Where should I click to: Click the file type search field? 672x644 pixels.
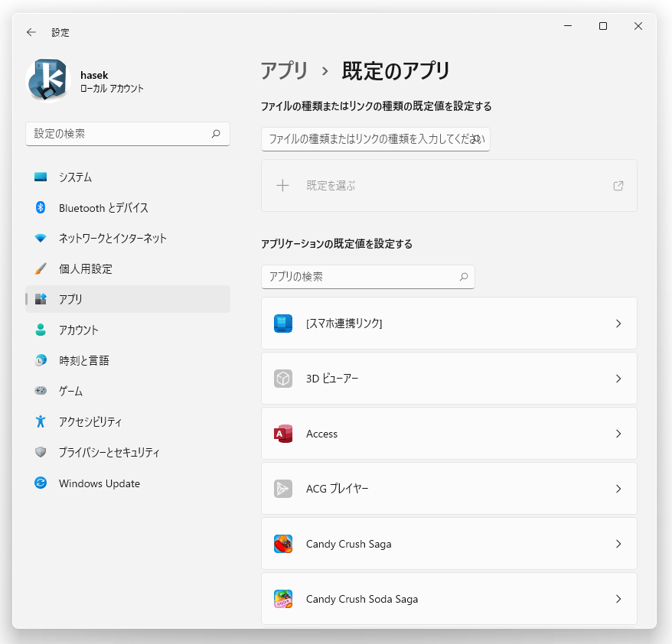(x=376, y=138)
